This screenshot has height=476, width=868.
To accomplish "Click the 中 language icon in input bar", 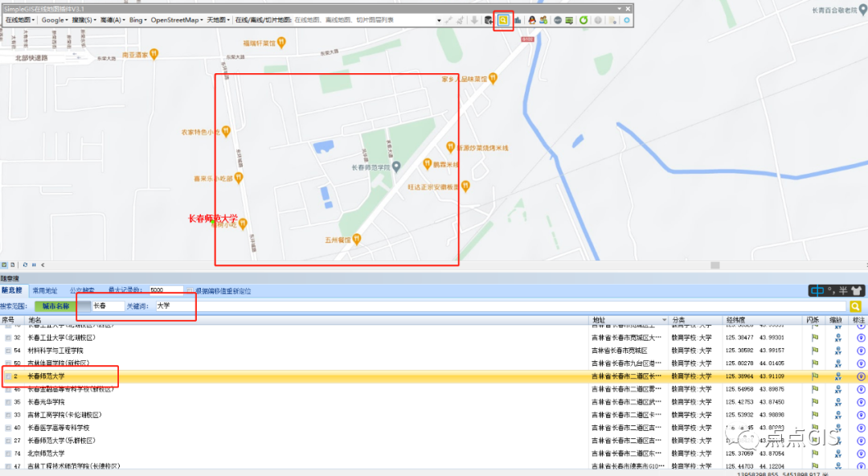I will pos(817,291).
